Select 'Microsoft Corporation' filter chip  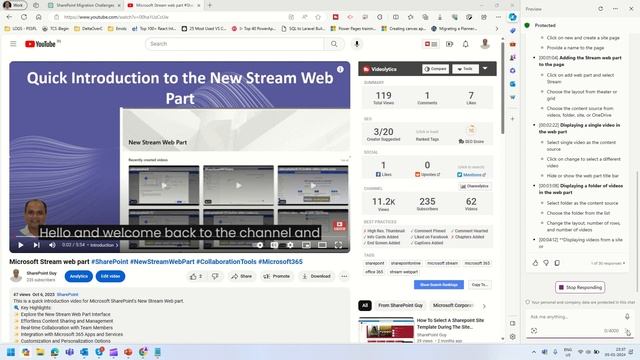[453, 305]
